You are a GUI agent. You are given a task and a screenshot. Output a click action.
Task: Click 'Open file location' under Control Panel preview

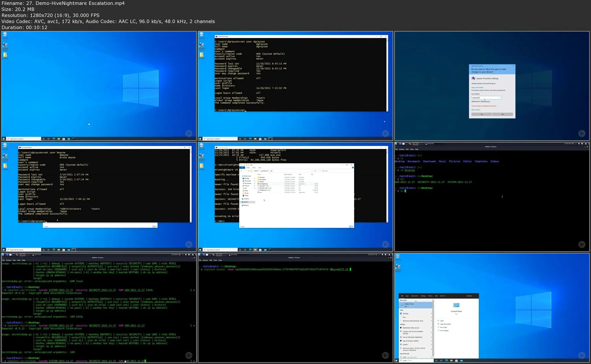click(446, 324)
